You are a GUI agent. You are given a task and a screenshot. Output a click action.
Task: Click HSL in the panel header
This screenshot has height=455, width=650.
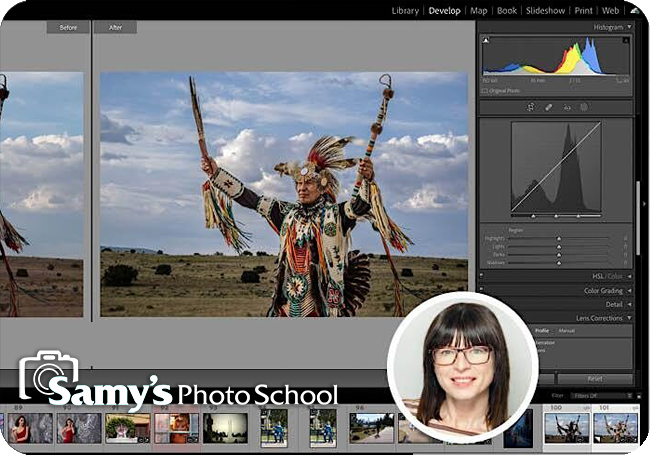click(598, 276)
